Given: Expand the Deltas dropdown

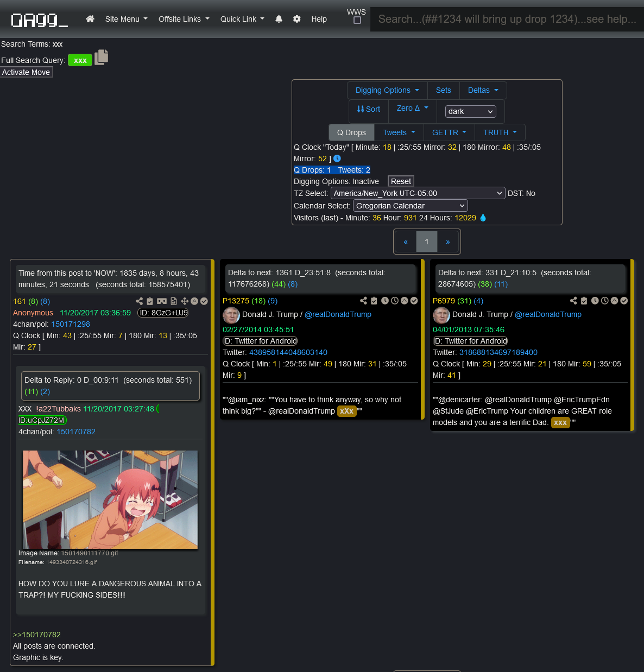Looking at the screenshot, I should click(483, 90).
